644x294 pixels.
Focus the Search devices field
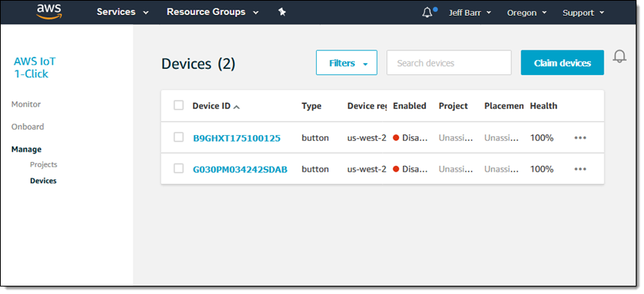point(449,62)
